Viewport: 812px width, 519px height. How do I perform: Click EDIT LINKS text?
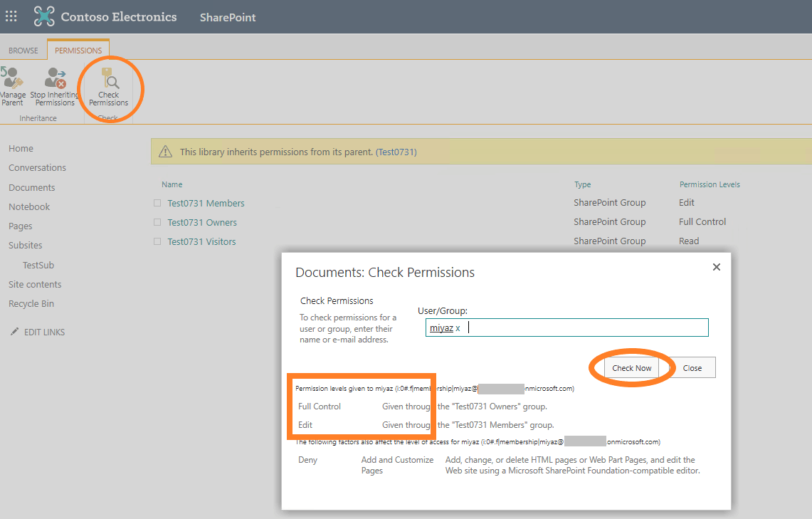(45, 332)
